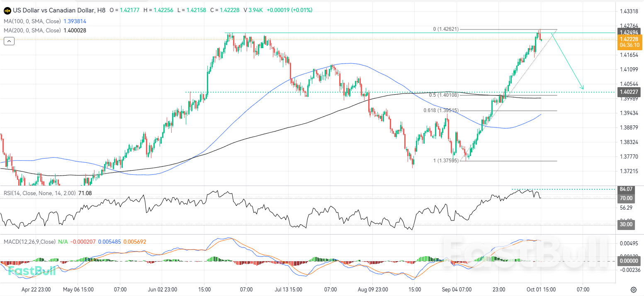The height and width of the screenshot is (296, 644).
Task: Click the 'Jul 13 15:00' time axis label
Action: (289, 289)
